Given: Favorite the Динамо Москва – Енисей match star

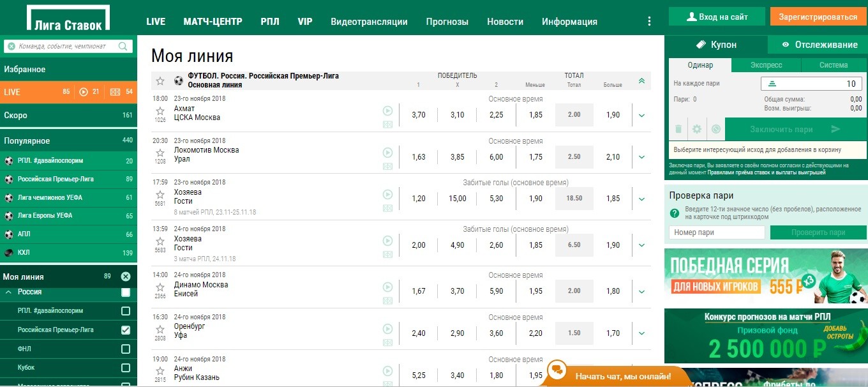Looking at the screenshot, I should coord(160,286).
